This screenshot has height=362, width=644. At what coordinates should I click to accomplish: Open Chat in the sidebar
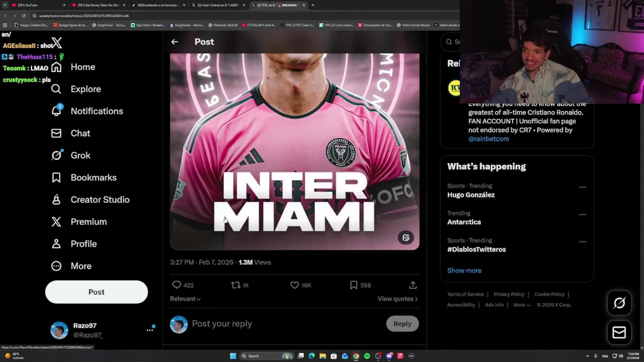tap(70, 133)
